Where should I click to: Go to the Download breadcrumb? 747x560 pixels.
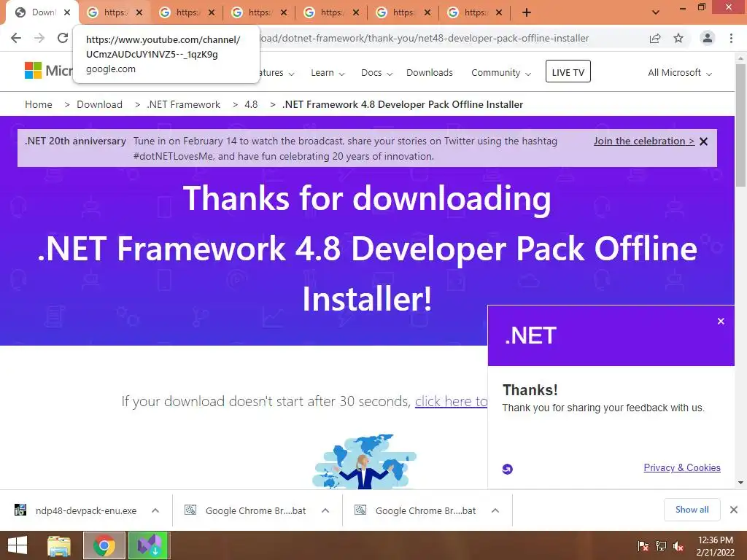99,104
